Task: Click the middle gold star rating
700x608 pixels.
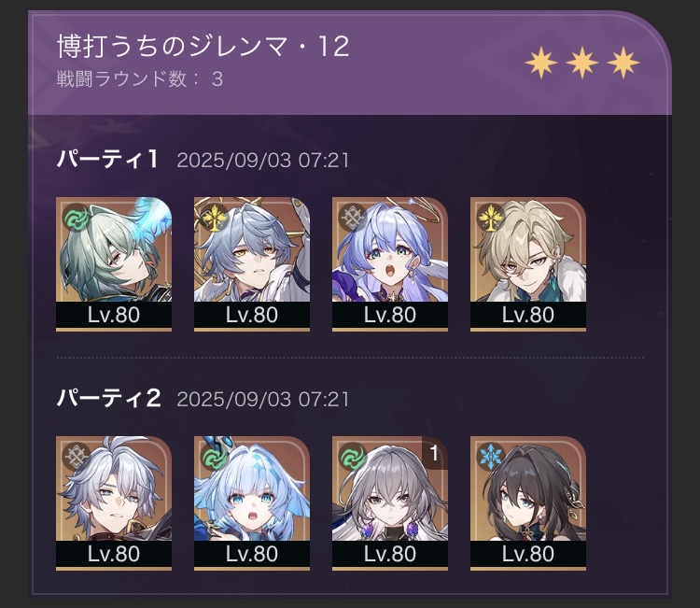Action: [582, 63]
